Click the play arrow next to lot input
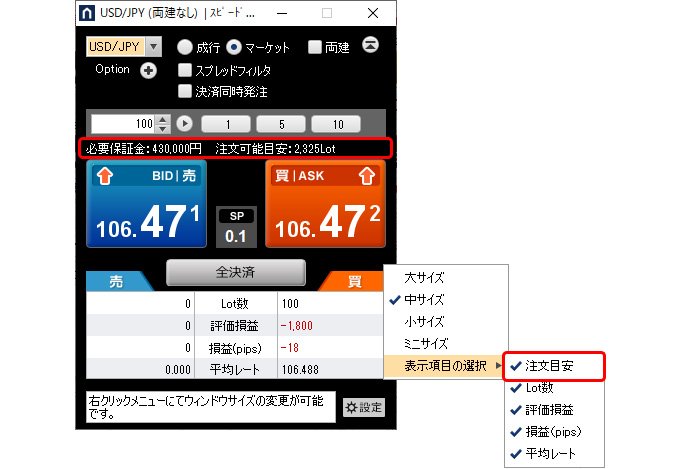 (185, 123)
